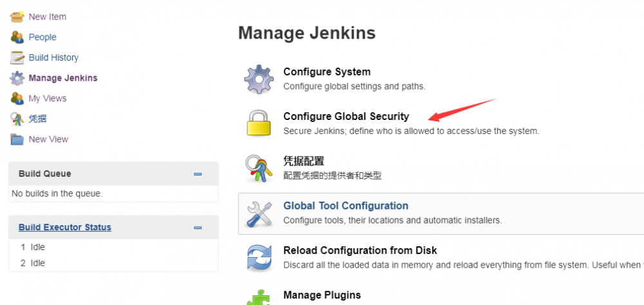Open the New View link
Image resolution: width=644 pixels, height=305 pixels.
[48, 139]
